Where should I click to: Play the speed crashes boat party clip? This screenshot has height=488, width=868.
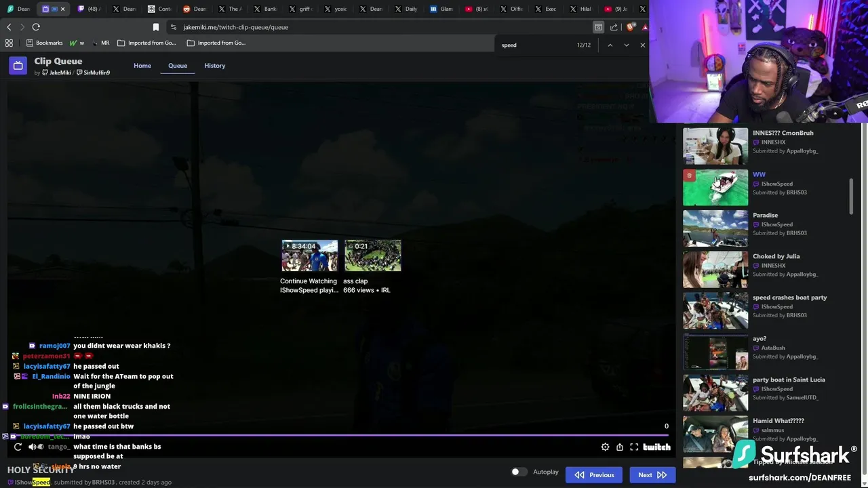click(715, 310)
